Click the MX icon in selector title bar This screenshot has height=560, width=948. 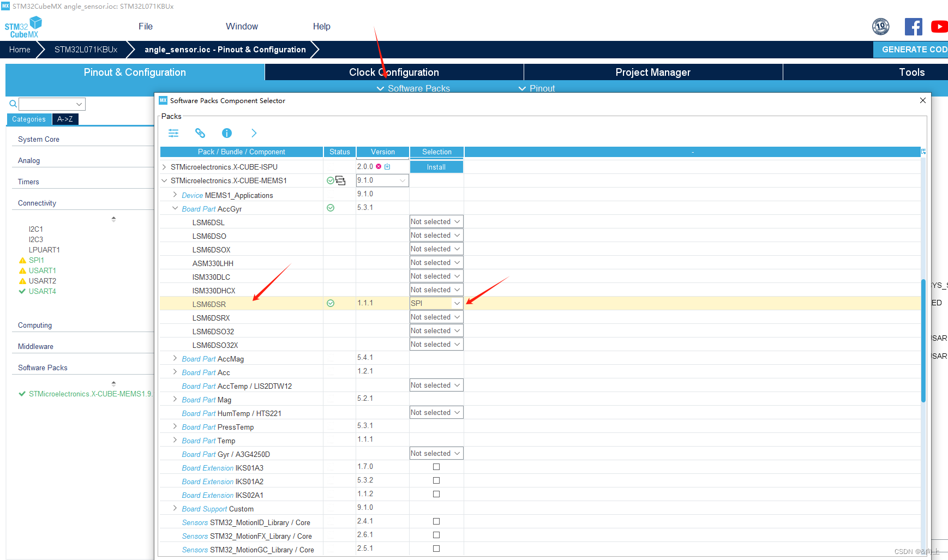(x=163, y=100)
